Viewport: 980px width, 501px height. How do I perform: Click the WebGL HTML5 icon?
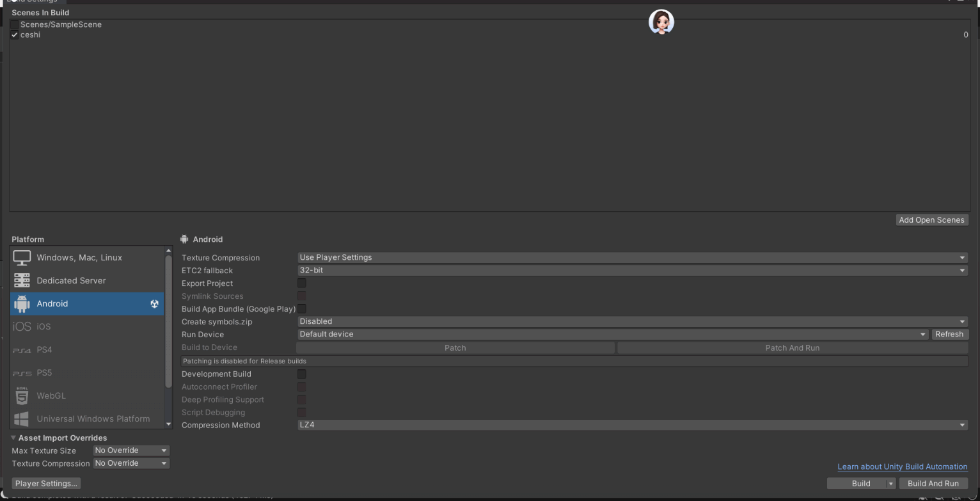[22, 396]
